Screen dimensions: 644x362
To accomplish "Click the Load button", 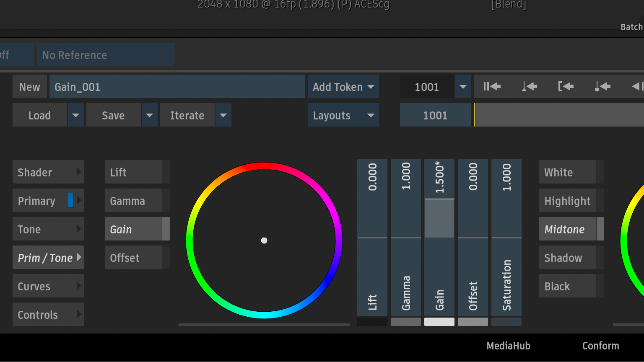I will click(x=40, y=115).
